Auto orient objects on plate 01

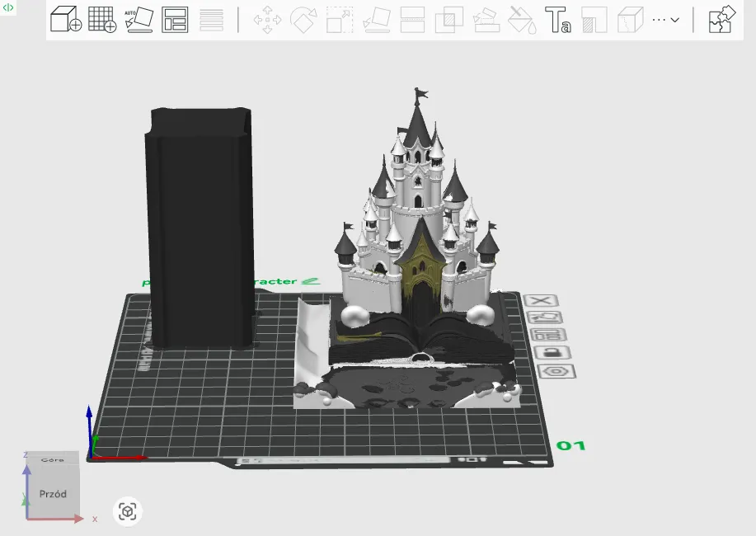coord(545,317)
